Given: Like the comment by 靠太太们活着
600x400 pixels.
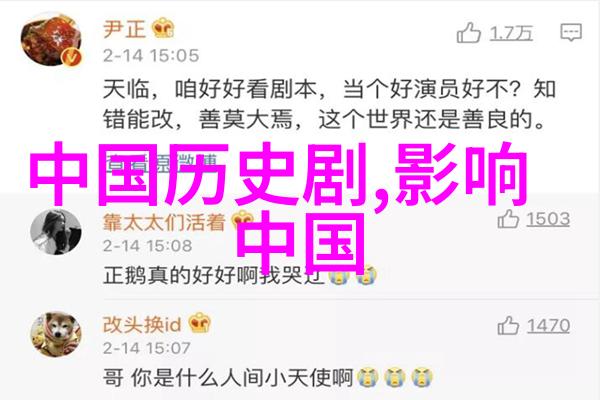Looking at the screenshot, I should pyautogui.click(x=508, y=219).
